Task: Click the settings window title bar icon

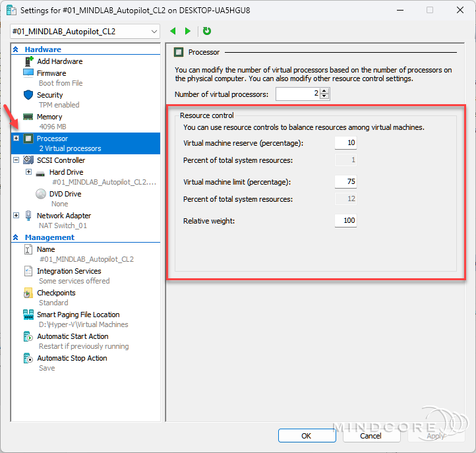Action: [11, 10]
